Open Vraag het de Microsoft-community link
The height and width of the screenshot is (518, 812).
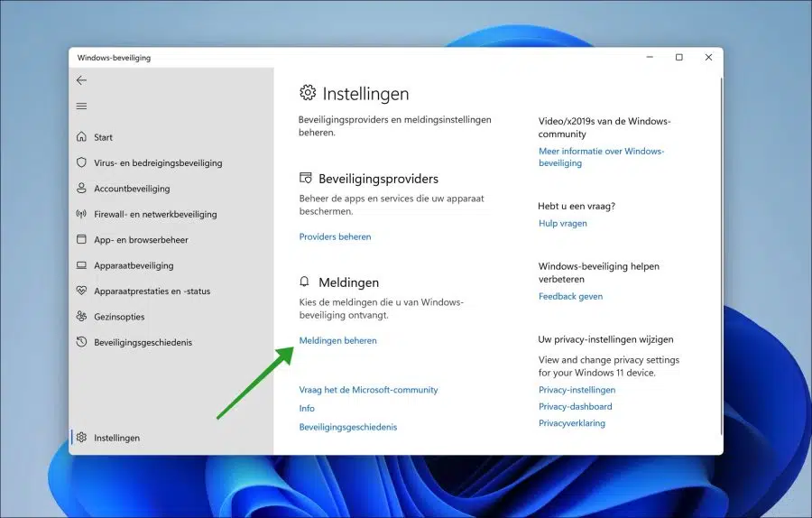(x=368, y=390)
